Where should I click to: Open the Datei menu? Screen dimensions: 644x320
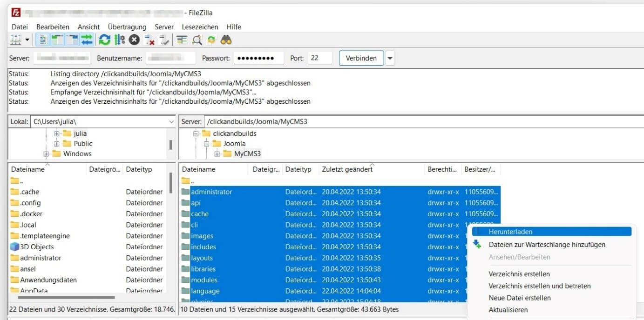20,27
